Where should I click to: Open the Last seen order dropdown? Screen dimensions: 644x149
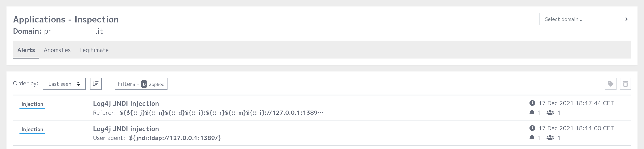pyautogui.click(x=64, y=84)
